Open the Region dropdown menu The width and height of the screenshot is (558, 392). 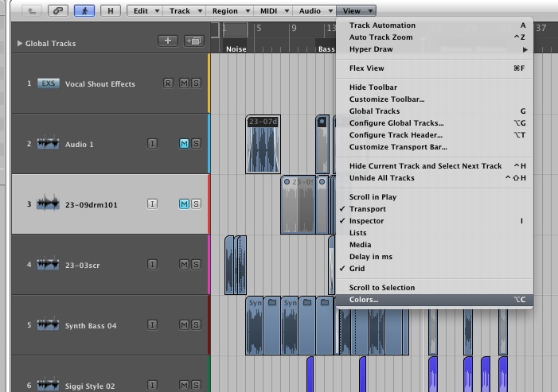pos(229,10)
